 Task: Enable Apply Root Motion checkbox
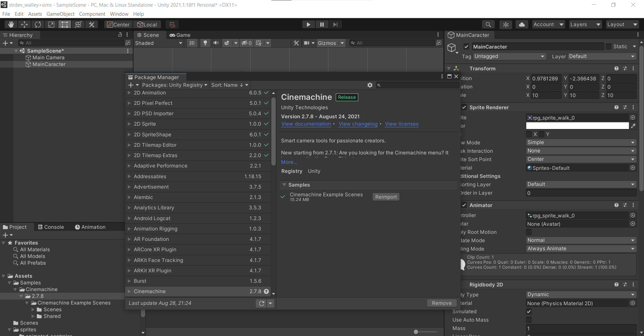click(529, 232)
